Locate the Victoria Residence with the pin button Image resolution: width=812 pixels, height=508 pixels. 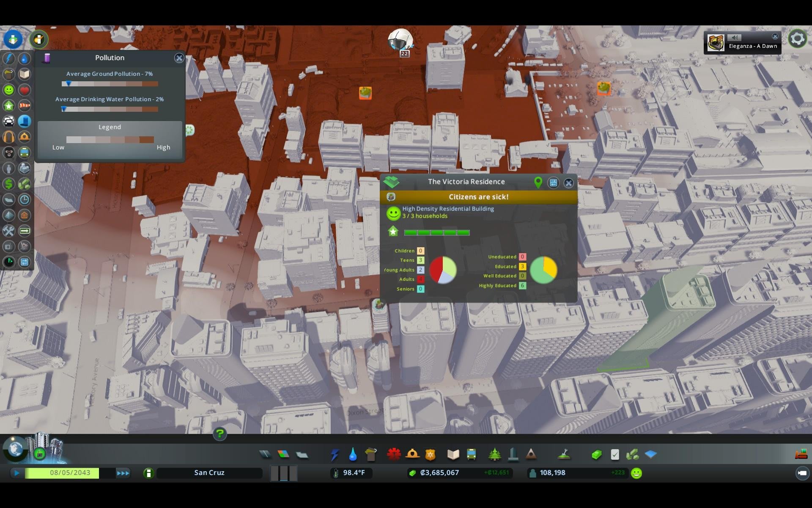click(x=538, y=182)
